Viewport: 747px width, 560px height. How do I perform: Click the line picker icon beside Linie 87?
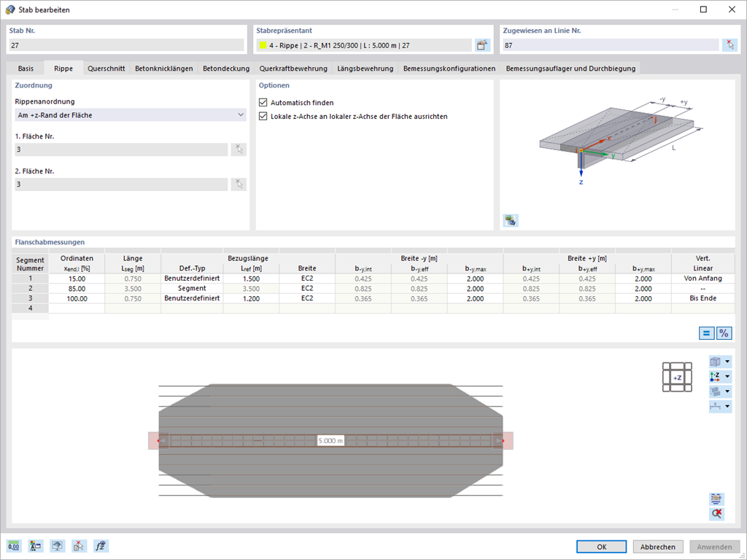[x=729, y=45]
